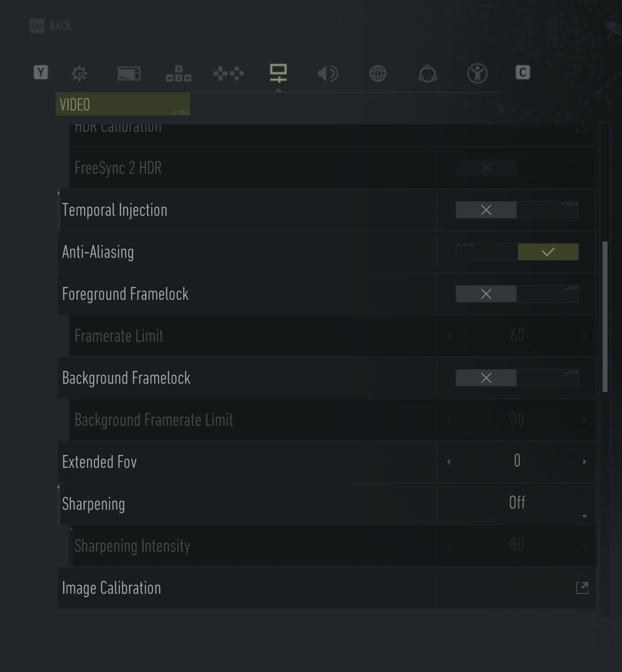The image size is (622, 672).
Task: Click the settings list scrollbar
Action: pyautogui.click(x=605, y=317)
